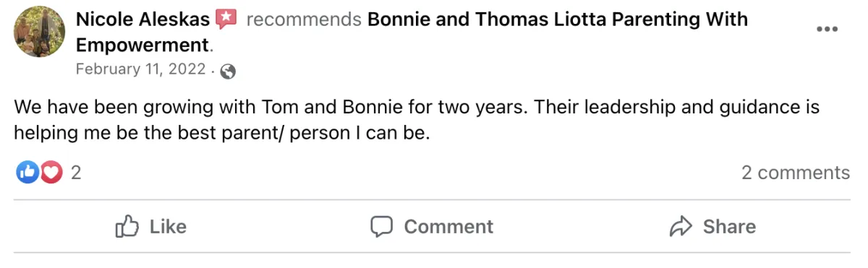The height and width of the screenshot is (268, 868).
Task: Click the blue thumbs-up reaction icon
Action: click(x=27, y=172)
